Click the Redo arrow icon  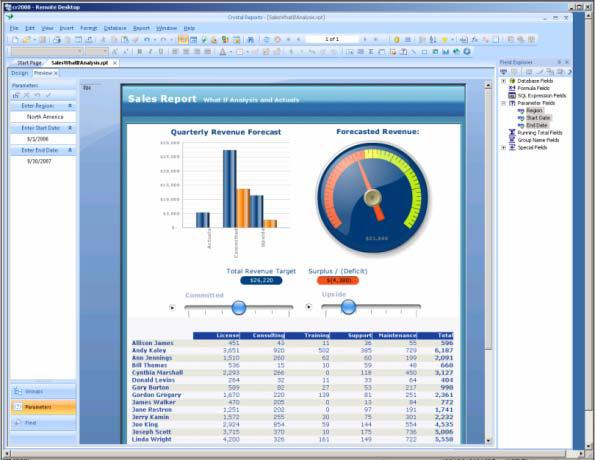163,39
